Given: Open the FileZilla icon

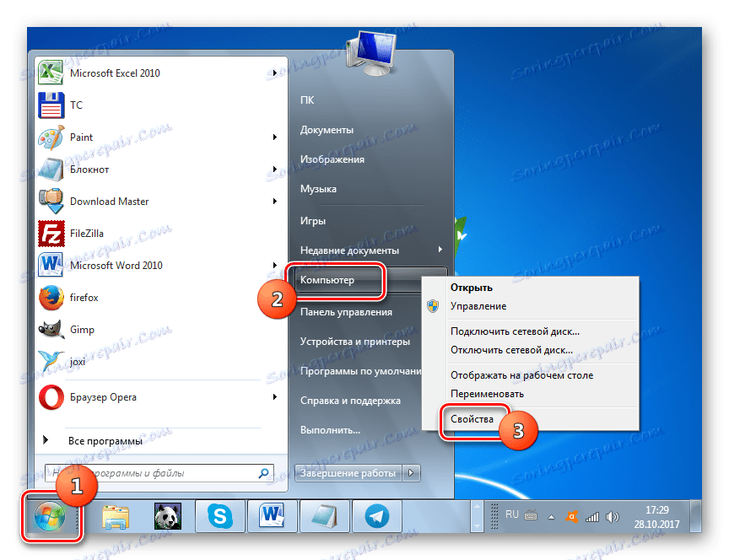Looking at the screenshot, I should coord(51,234).
